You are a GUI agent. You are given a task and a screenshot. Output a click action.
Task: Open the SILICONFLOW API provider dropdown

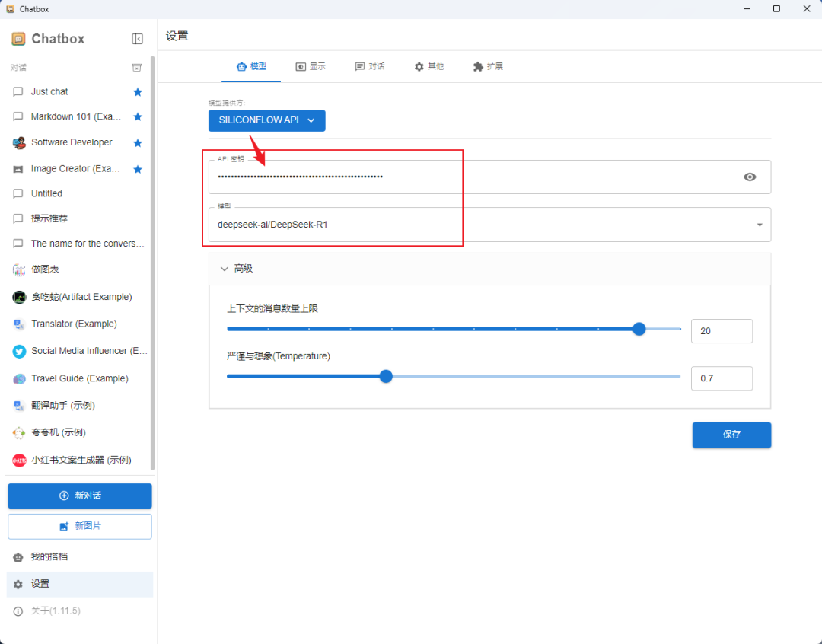pyautogui.click(x=267, y=120)
